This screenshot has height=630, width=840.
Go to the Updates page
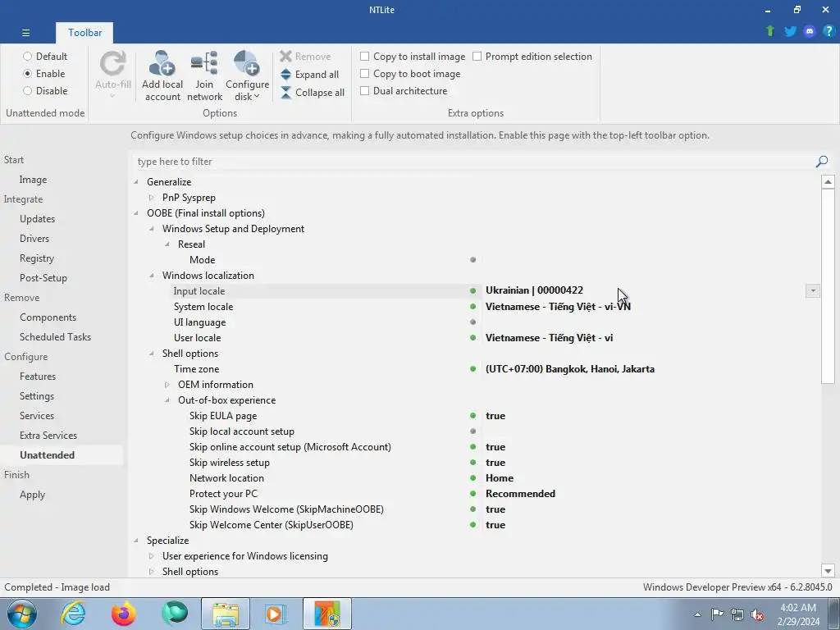pos(38,218)
